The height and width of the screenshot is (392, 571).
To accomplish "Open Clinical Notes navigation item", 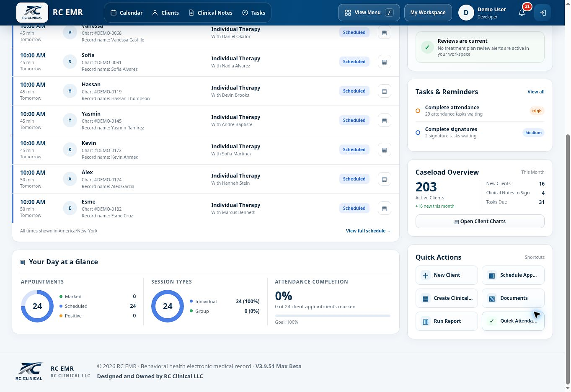I will [x=211, y=13].
